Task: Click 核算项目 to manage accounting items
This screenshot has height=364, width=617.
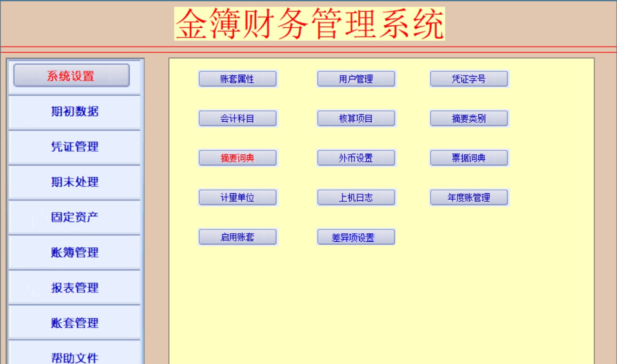Action: tap(356, 118)
